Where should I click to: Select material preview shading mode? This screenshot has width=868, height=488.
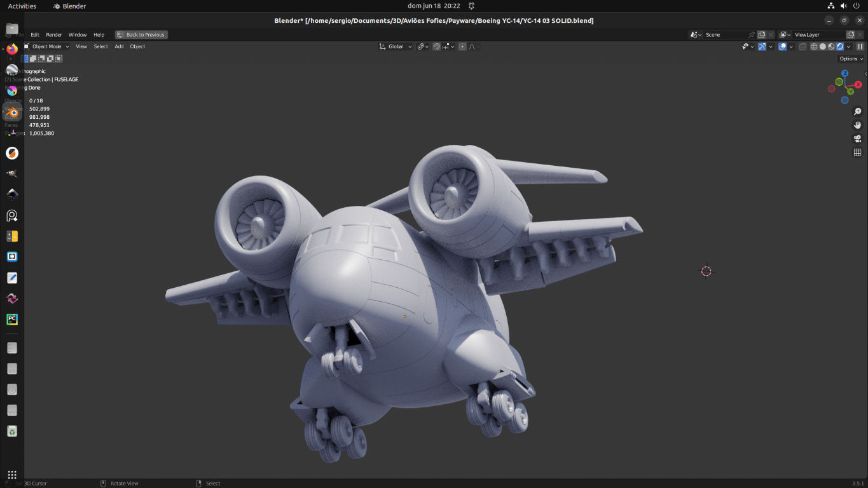831,46
